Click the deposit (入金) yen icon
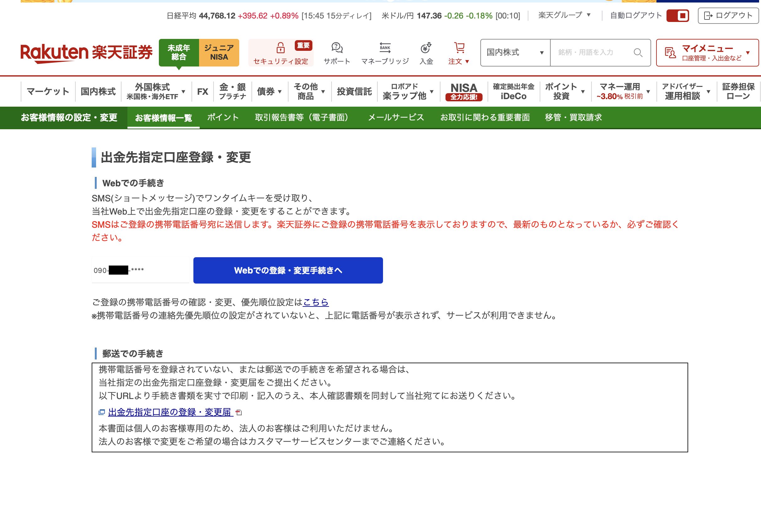This screenshot has height=532, width=761. 426,48
